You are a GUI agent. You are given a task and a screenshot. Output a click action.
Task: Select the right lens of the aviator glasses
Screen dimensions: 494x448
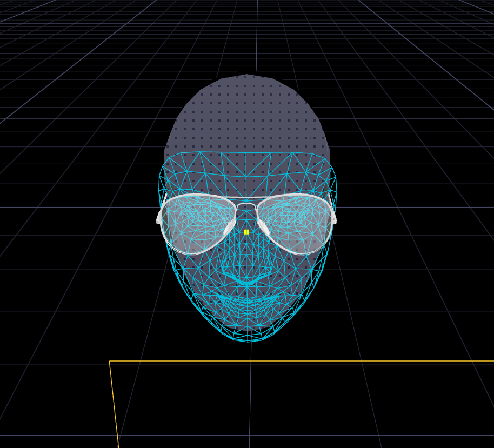296,223
